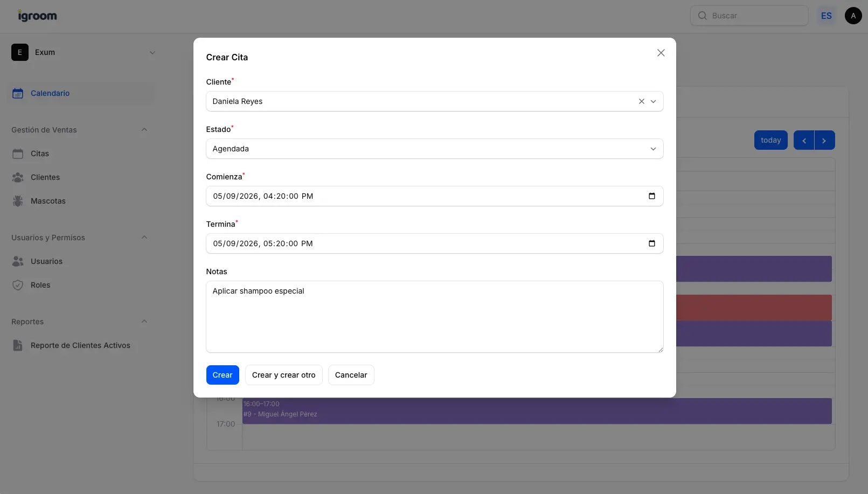Image resolution: width=868 pixels, height=494 pixels.
Task: Click the Usuarios users icon
Action: [x=18, y=261]
